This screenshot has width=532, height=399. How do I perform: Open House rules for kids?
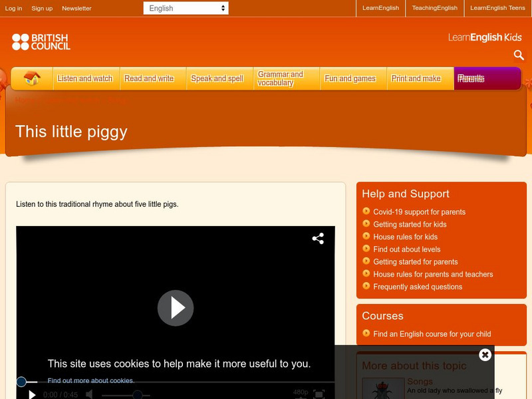[406, 237]
